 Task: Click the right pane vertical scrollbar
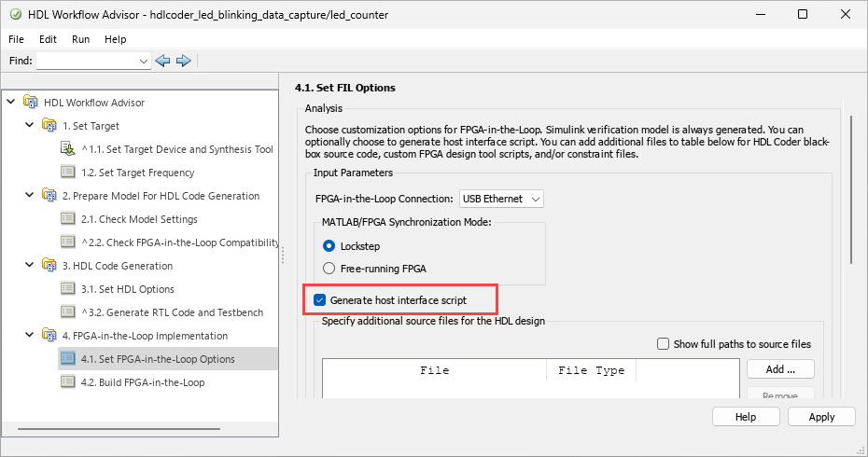coord(851,189)
